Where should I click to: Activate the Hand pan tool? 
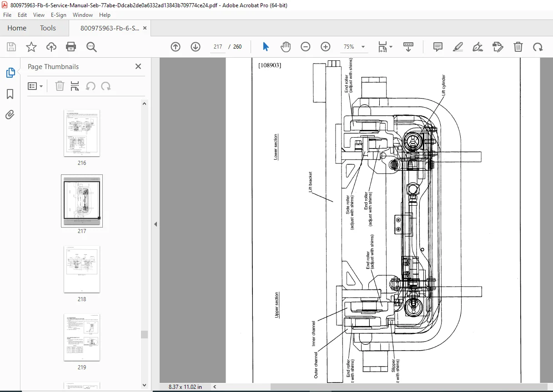[286, 47]
